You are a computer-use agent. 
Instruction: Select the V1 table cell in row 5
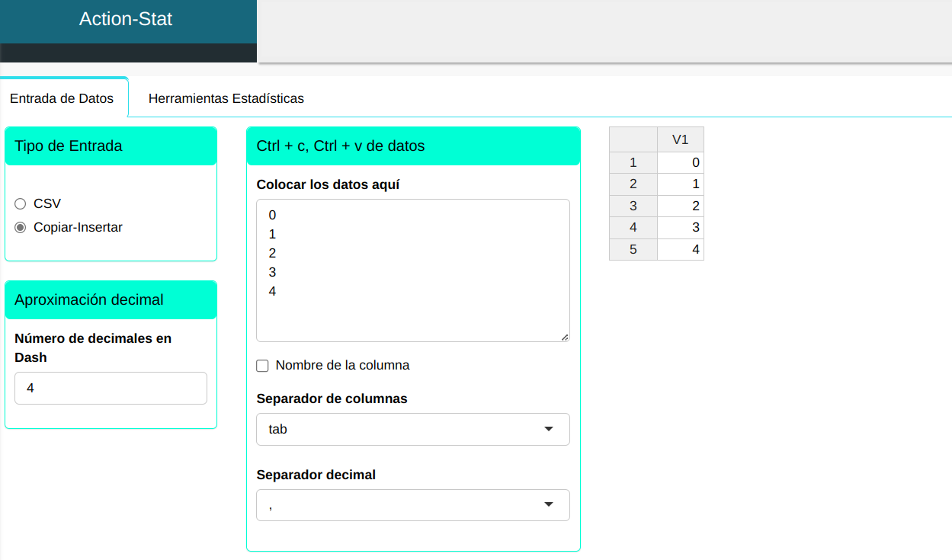coord(680,249)
